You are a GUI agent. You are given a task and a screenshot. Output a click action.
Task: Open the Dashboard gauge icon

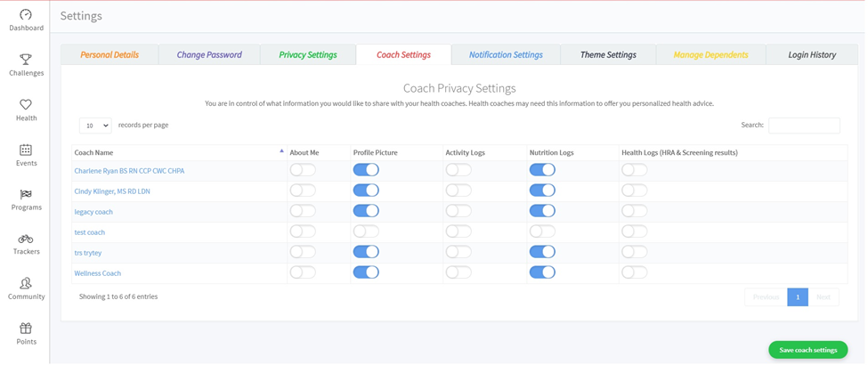pyautogui.click(x=26, y=15)
